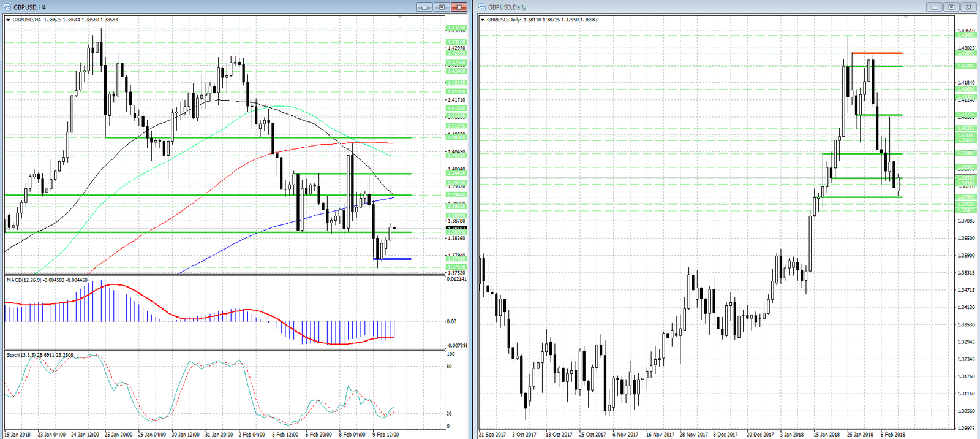Minimize the GBPUSD,Daily chart window
Viewport: 980px width, 439px height.
[934, 7]
